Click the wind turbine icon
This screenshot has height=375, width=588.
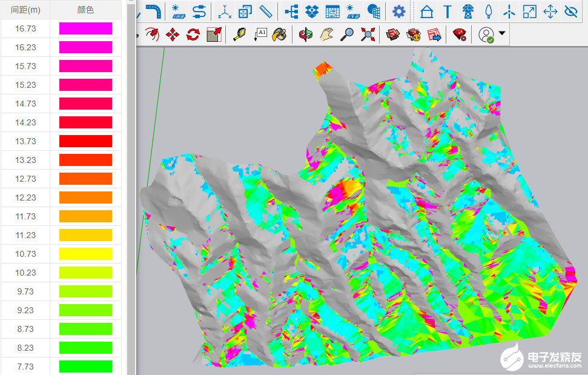[509, 12]
